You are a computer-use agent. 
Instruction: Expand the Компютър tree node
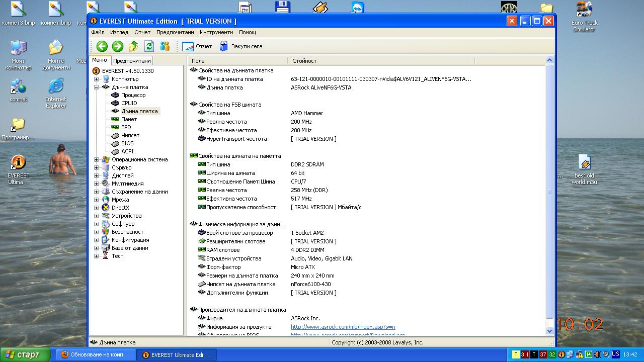coord(97,79)
